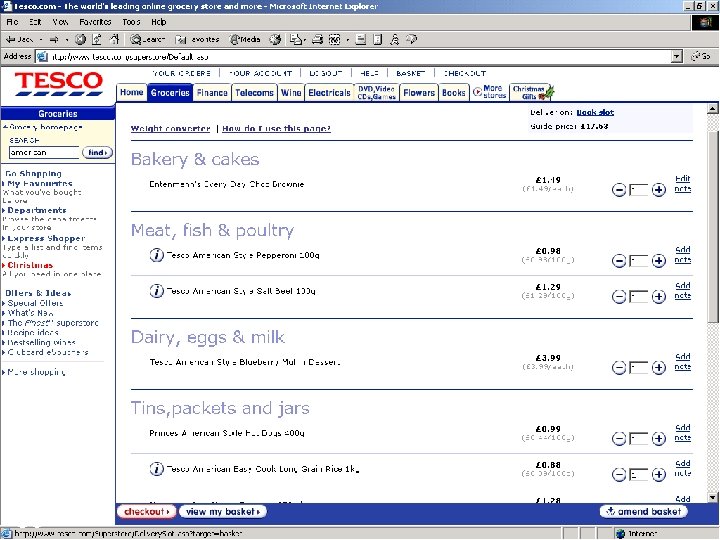The height and width of the screenshot is (540, 720).
Task: Open info icon for American Style Salt Beef
Action: [157, 291]
